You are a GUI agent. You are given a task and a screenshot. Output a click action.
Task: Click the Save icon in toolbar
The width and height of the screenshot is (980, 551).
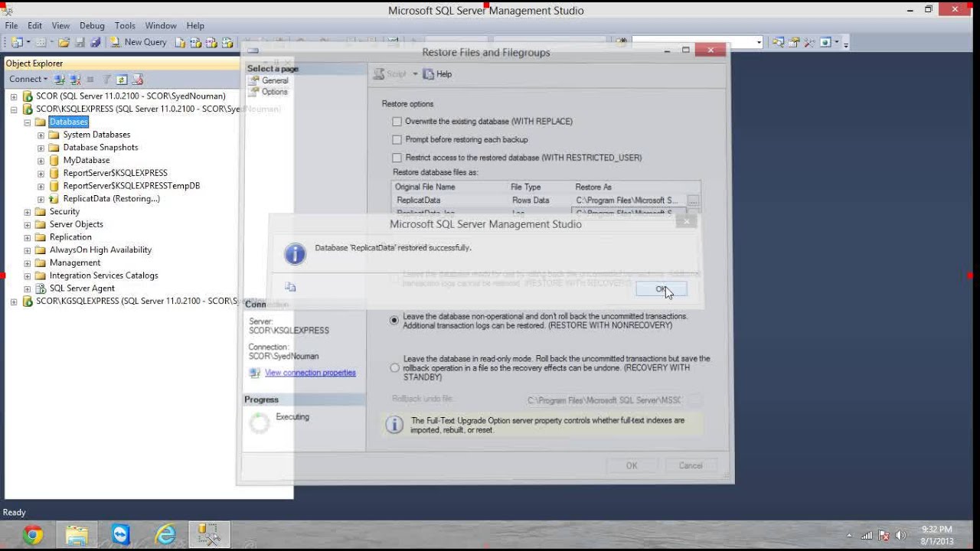[x=80, y=42]
